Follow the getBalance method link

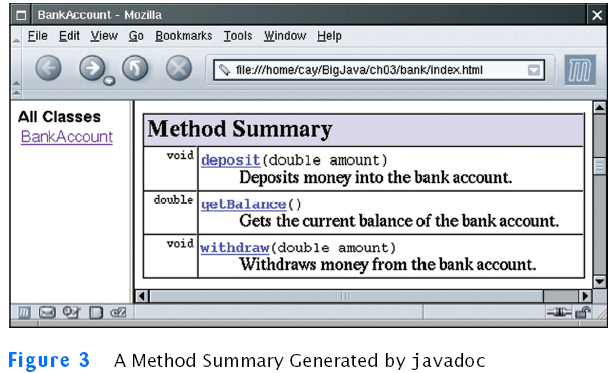[x=244, y=204]
